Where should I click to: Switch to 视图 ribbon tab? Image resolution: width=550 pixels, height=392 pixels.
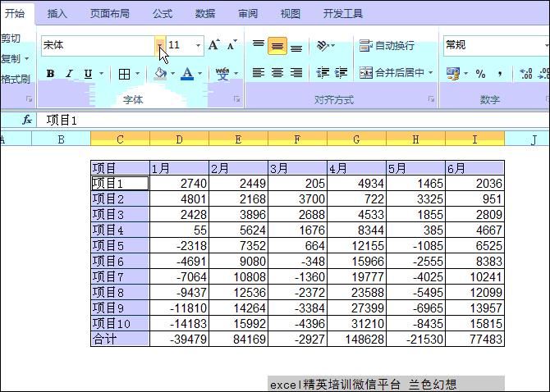[291, 14]
